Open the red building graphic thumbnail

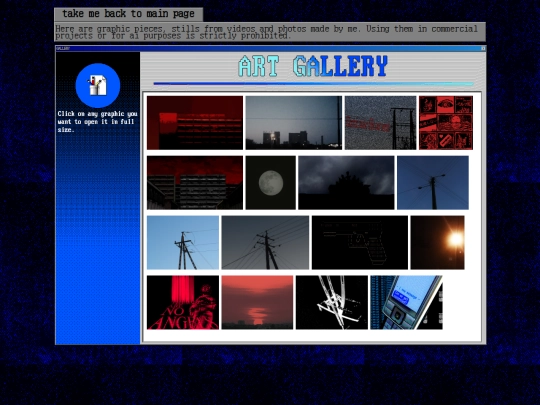(195, 123)
